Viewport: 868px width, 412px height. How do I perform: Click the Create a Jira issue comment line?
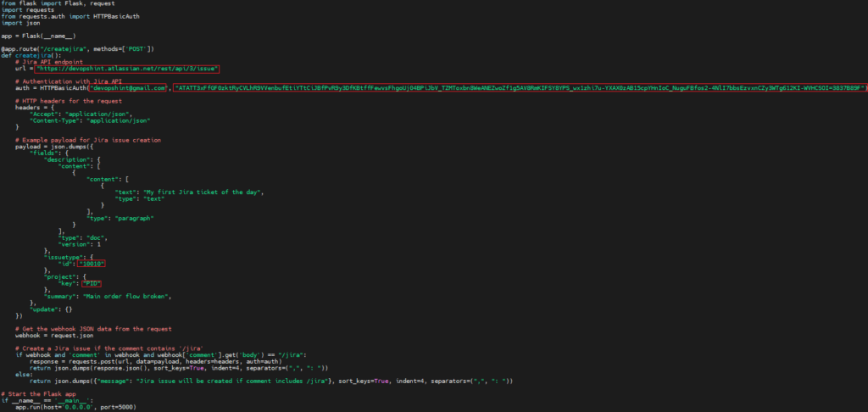coord(109,348)
